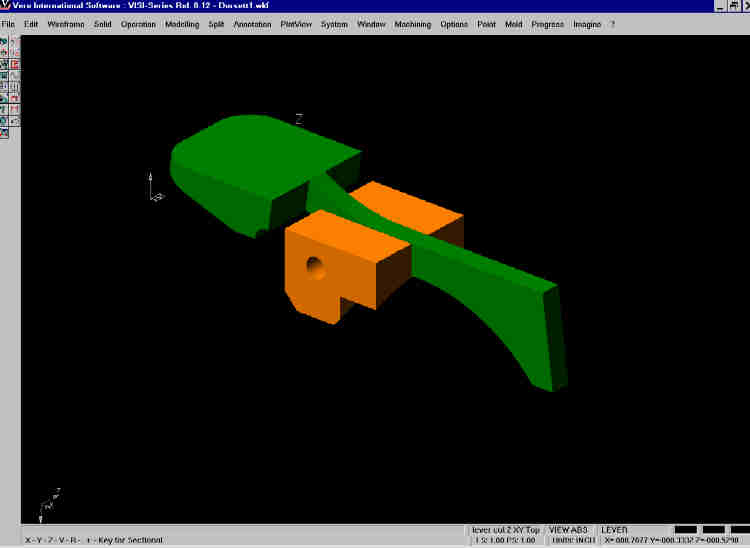
Task: Open the Machining menu
Action: 413,24
